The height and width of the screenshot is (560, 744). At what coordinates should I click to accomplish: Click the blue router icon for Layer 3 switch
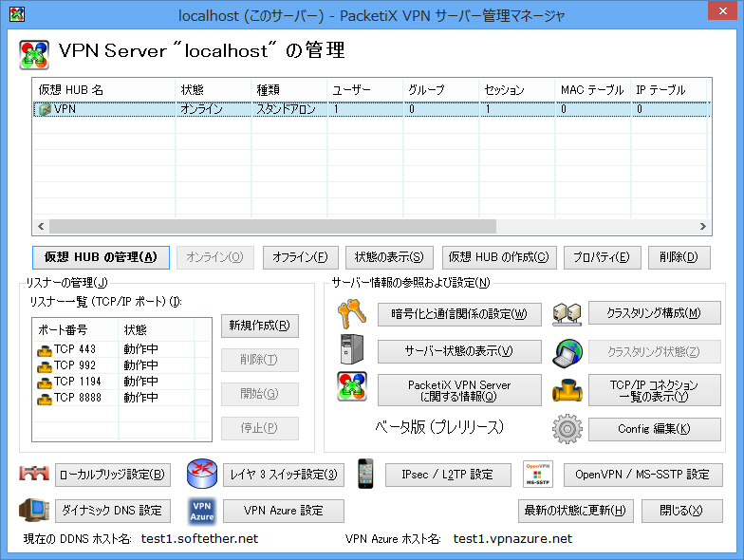pos(202,474)
